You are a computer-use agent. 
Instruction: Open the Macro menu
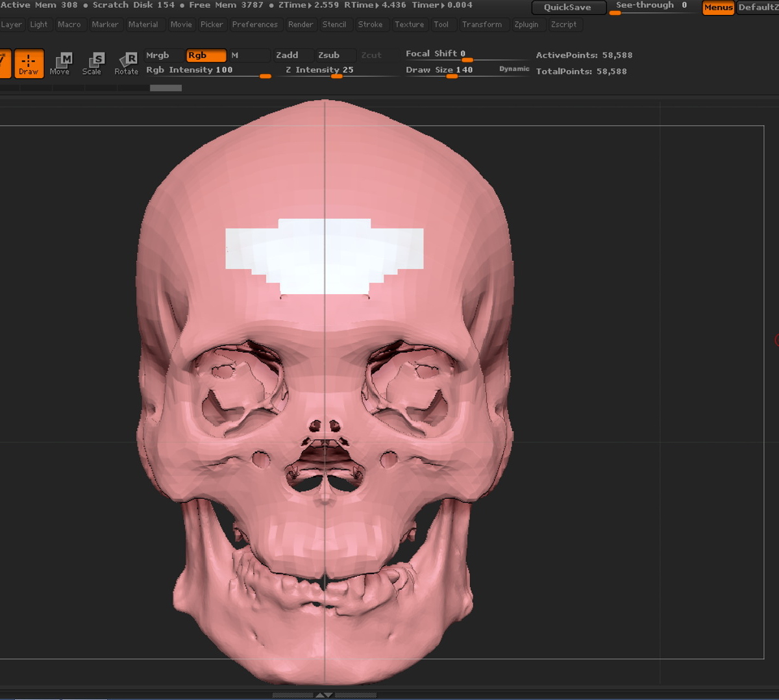pyautogui.click(x=69, y=25)
